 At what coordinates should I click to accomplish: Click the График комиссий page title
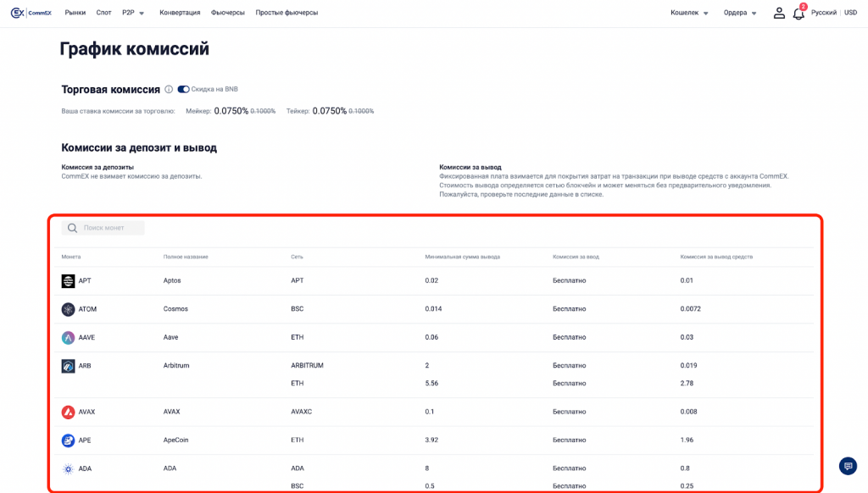click(x=135, y=48)
